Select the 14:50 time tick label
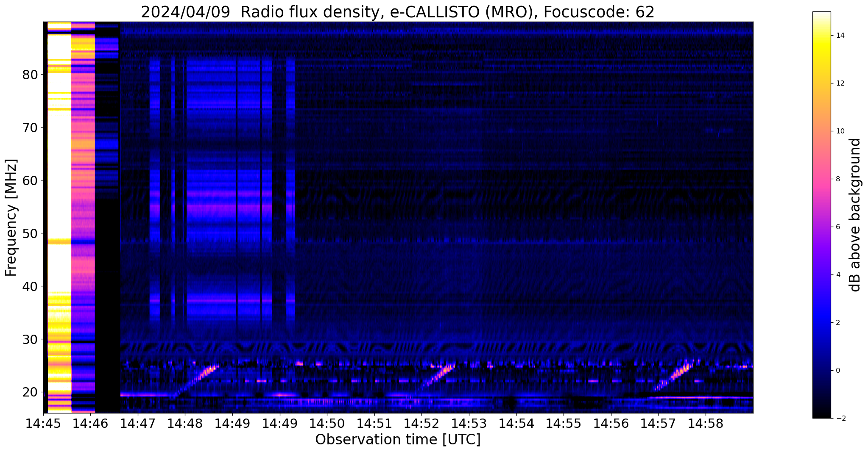 click(x=327, y=424)
